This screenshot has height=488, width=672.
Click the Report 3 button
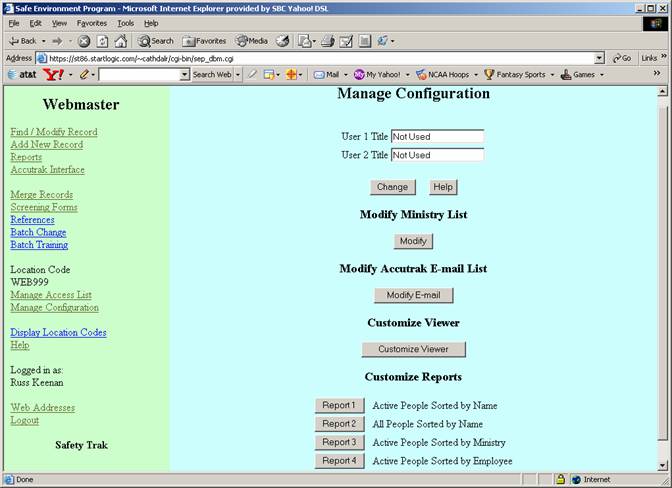[x=338, y=442]
